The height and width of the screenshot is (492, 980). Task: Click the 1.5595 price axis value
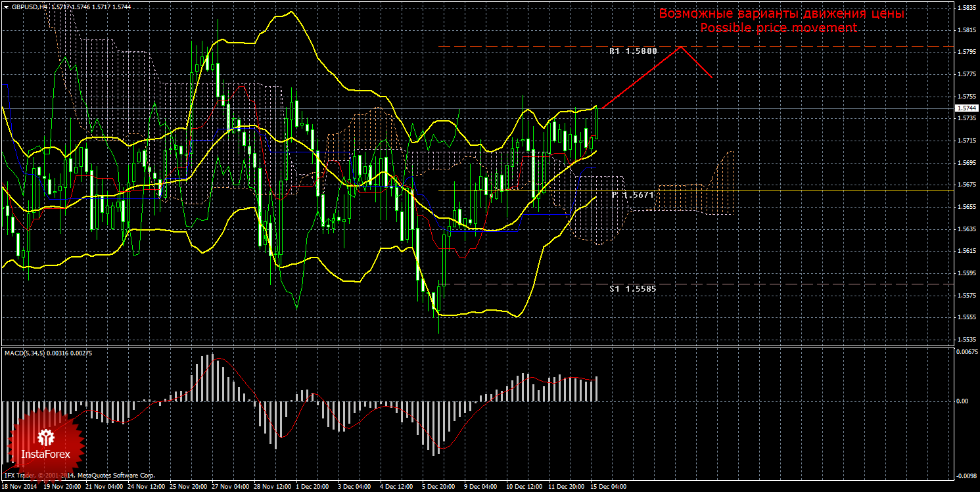tap(967, 273)
